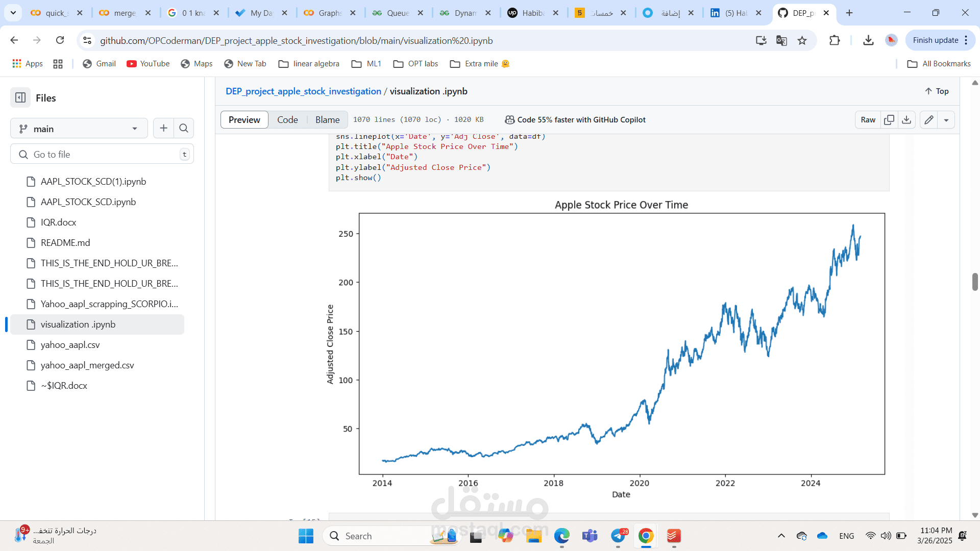Install app icon in address bar
This screenshot has height=551, width=980.
coord(761,40)
